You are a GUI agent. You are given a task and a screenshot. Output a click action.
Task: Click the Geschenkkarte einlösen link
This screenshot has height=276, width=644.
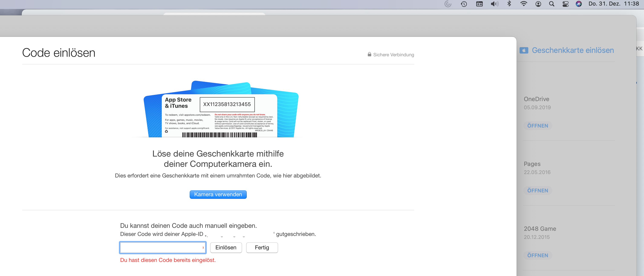point(572,50)
